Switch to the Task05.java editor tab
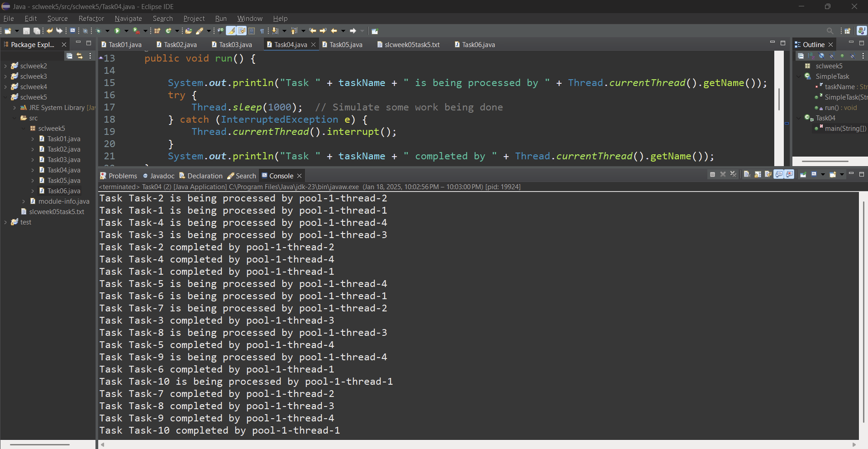The width and height of the screenshot is (868, 449). point(346,45)
